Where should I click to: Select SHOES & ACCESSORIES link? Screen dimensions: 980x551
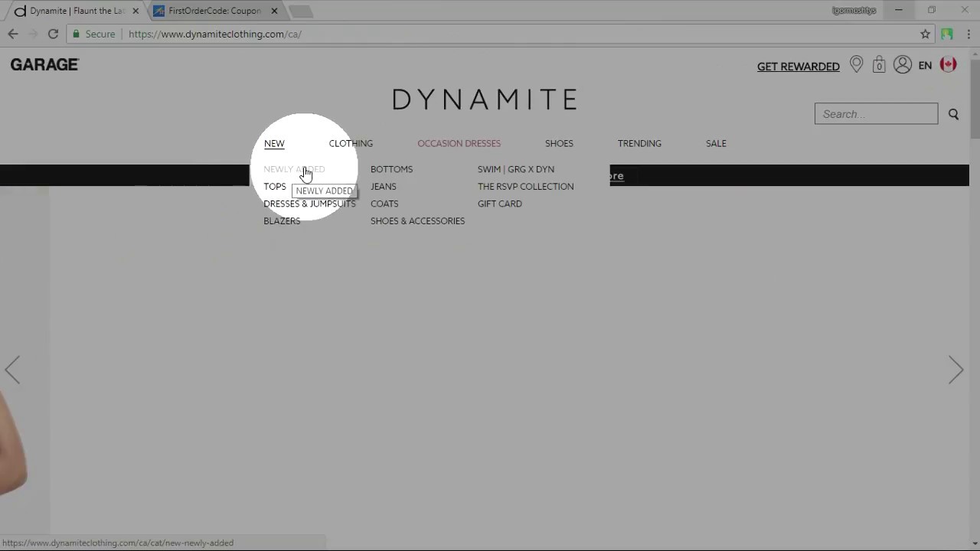[x=417, y=220]
